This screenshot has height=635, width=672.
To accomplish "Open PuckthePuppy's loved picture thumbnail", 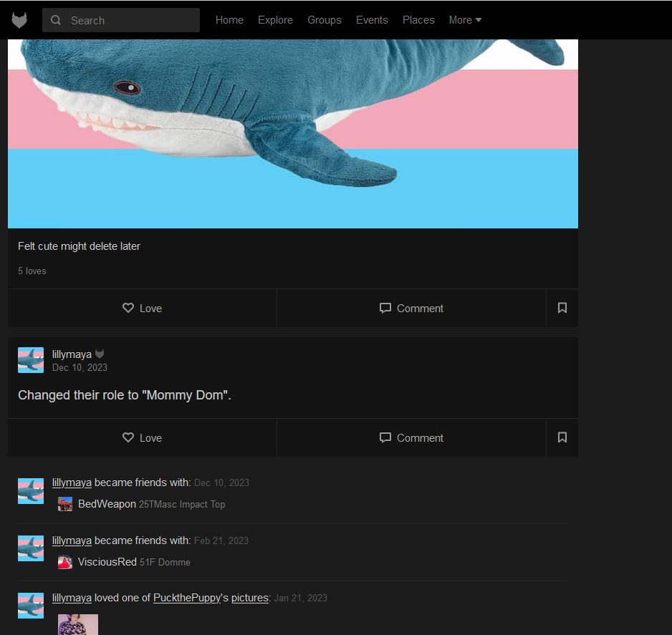I will tap(78, 624).
